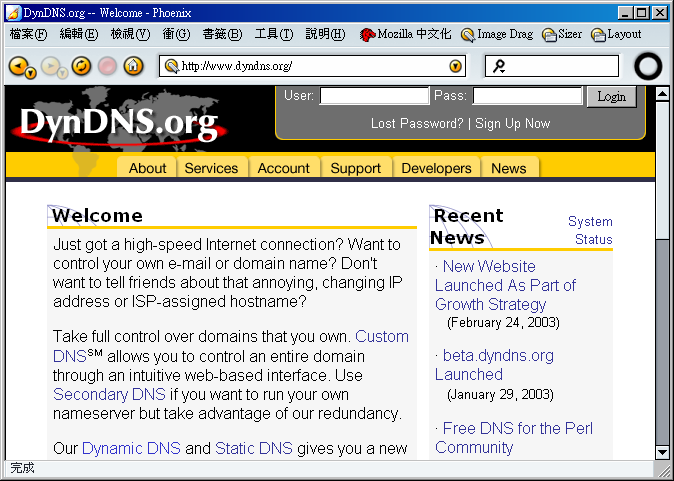Click the Stop loading button
Image resolution: width=674 pixels, height=481 pixels.
[x=107, y=66]
